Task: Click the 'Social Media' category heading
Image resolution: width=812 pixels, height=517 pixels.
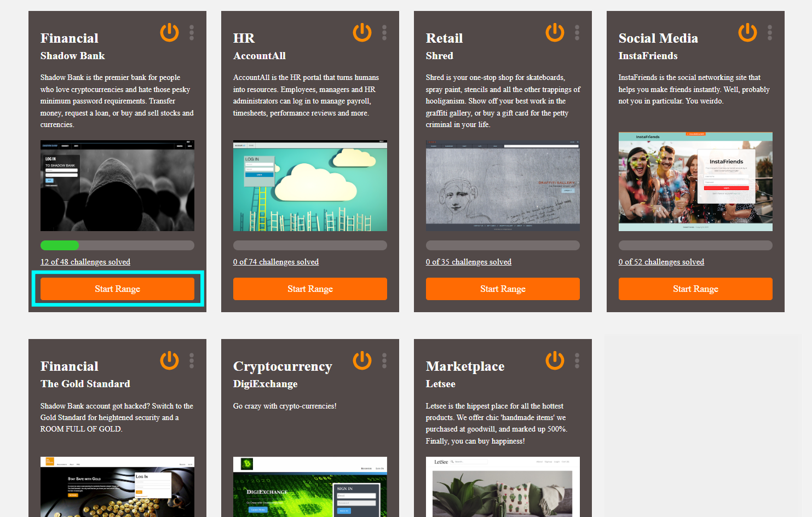Action: tap(658, 38)
